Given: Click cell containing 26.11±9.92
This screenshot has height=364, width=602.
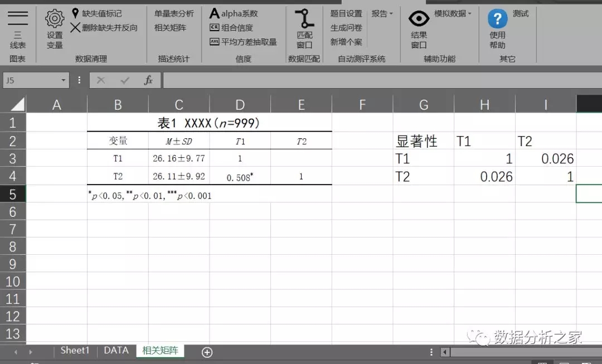Looking at the screenshot, I should pos(179,176).
